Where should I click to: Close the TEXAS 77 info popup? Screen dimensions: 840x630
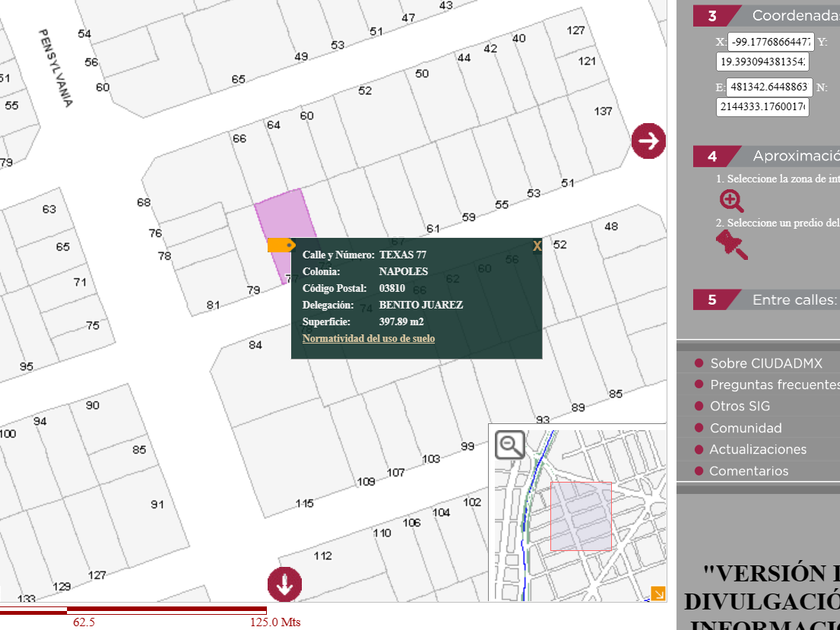tap(536, 246)
